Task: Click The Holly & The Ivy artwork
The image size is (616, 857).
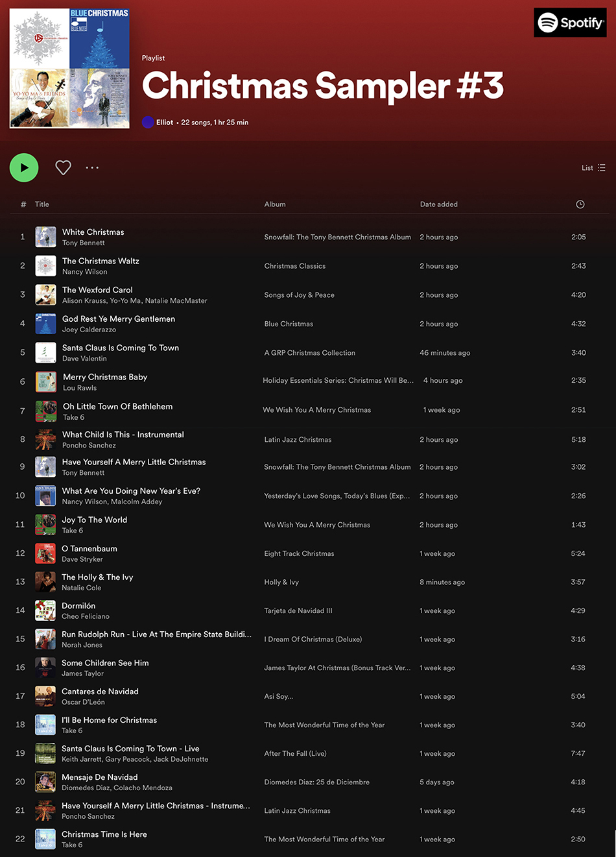Action: coord(45,582)
